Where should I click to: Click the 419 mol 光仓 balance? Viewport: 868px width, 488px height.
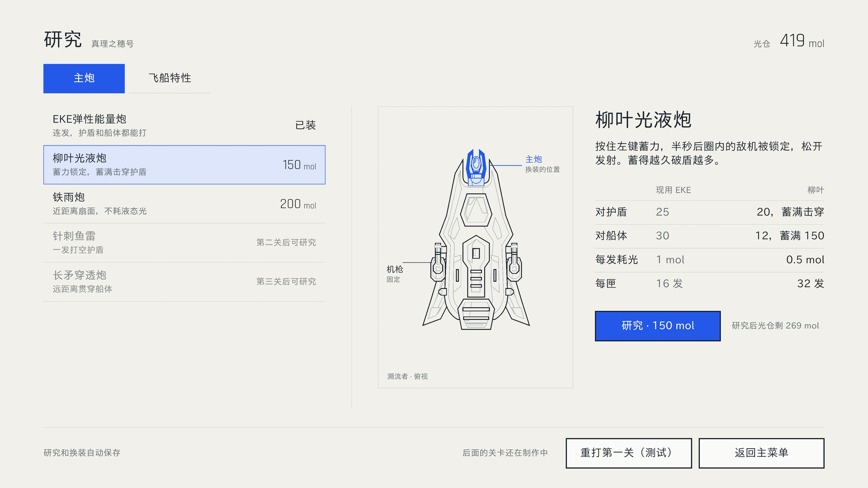802,41
